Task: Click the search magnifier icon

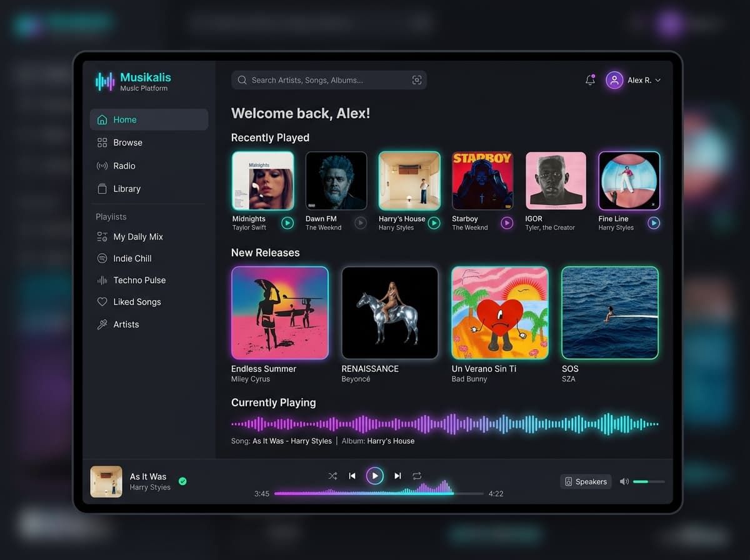Action: [242, 80]
